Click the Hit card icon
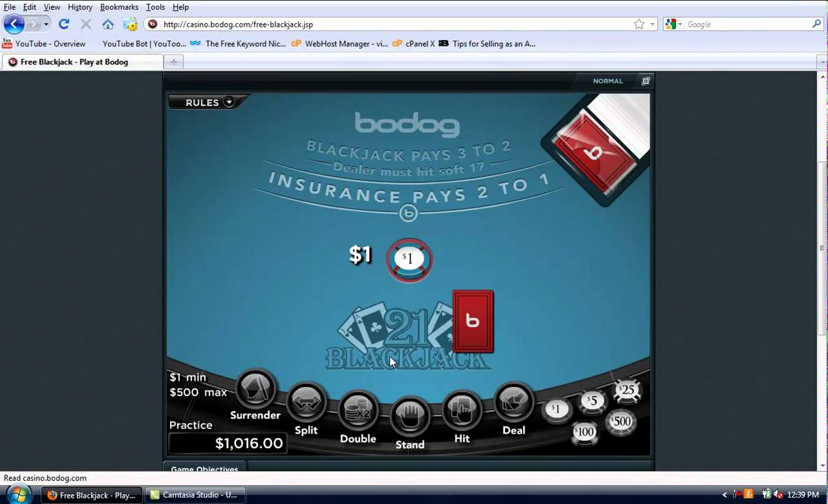This screenshot has height=504, width=828. point(462,411)
